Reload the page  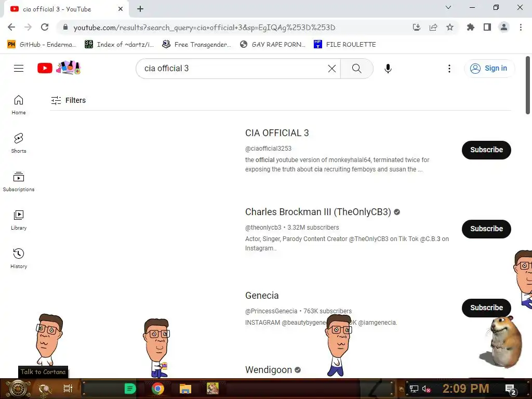click(x=45, y=27)
